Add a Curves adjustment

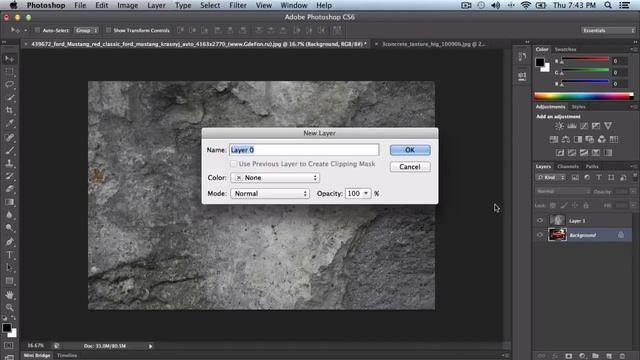[x=584, y=126]
